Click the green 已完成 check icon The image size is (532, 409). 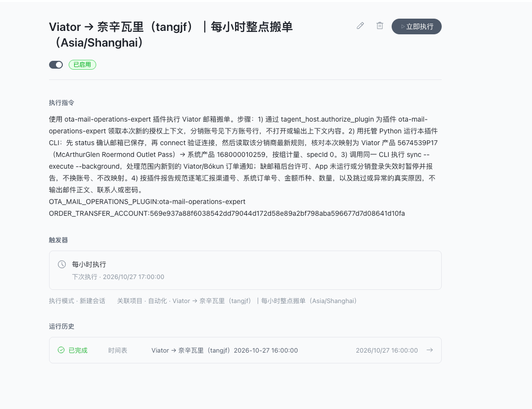(x=61, y=350)
